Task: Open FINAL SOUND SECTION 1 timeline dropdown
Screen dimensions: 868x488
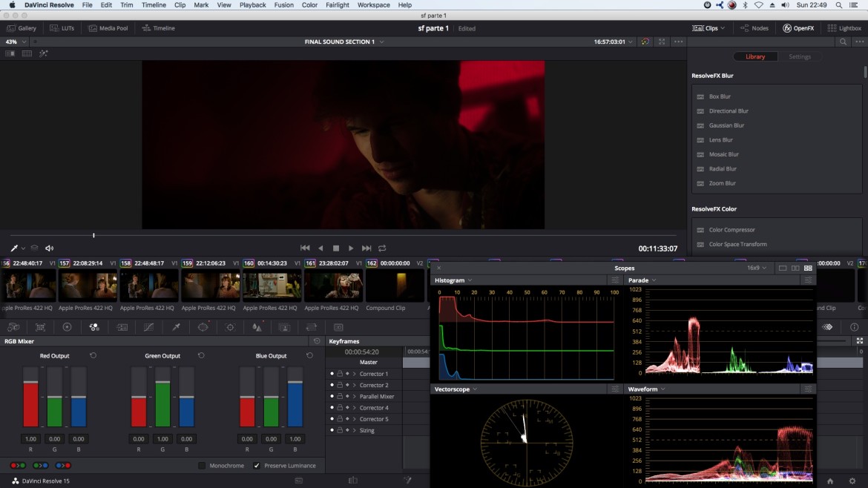Action: click(343, 42)
